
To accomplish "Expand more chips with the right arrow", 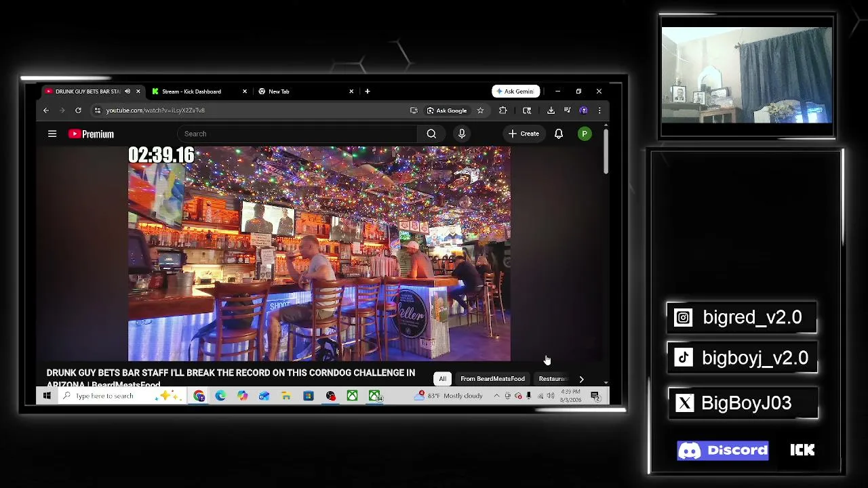I will click(x=581, y=379).
